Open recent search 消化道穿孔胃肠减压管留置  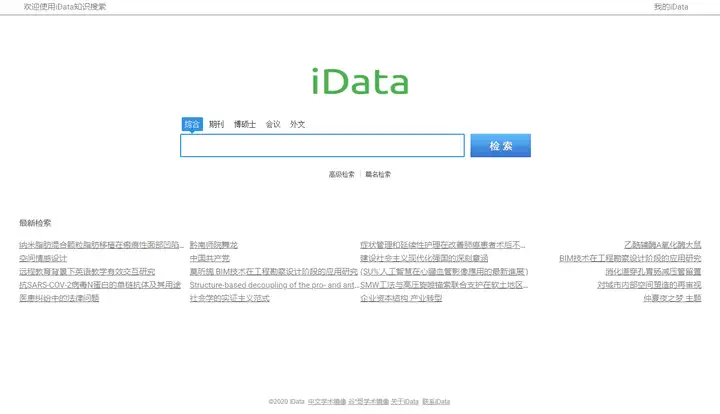point(653,272)
